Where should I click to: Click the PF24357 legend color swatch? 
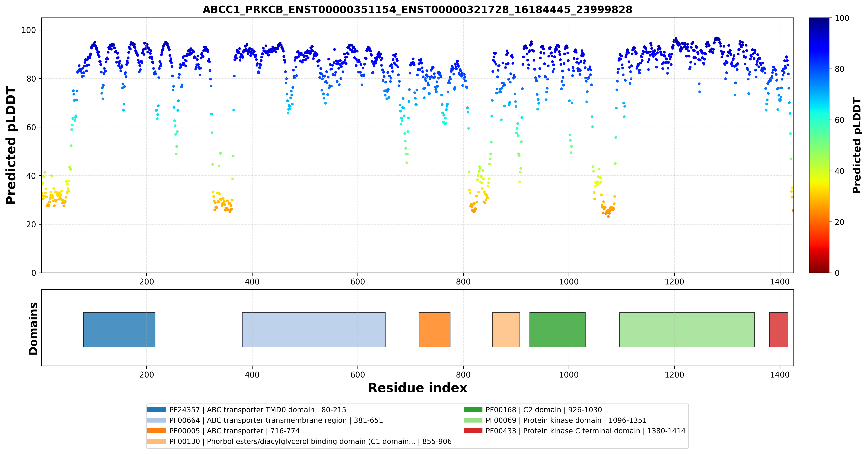(x=157, y=410)
